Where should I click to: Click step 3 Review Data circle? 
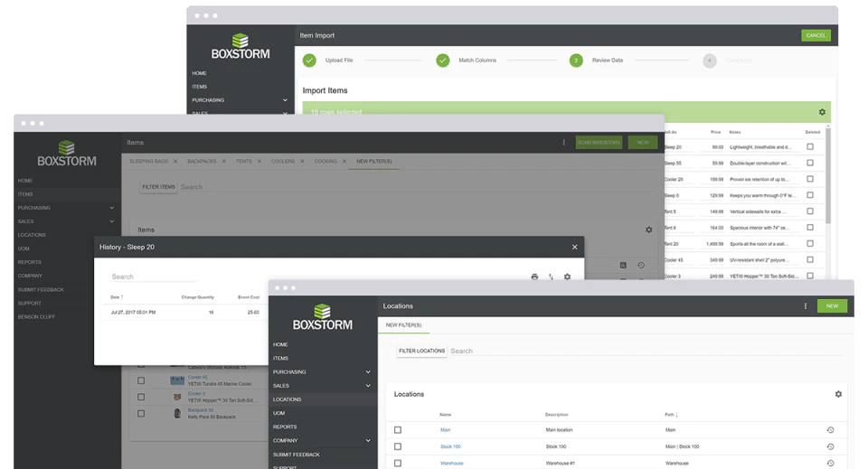(576, 61)
